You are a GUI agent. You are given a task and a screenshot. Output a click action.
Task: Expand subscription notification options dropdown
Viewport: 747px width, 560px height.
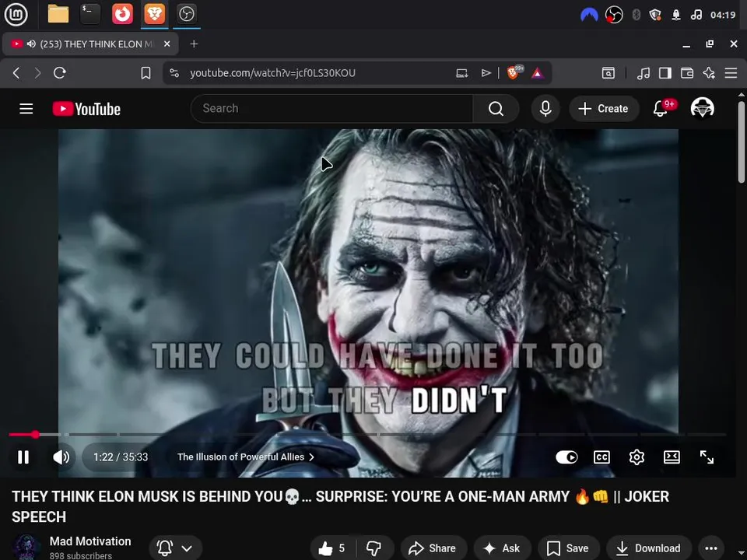175,548
